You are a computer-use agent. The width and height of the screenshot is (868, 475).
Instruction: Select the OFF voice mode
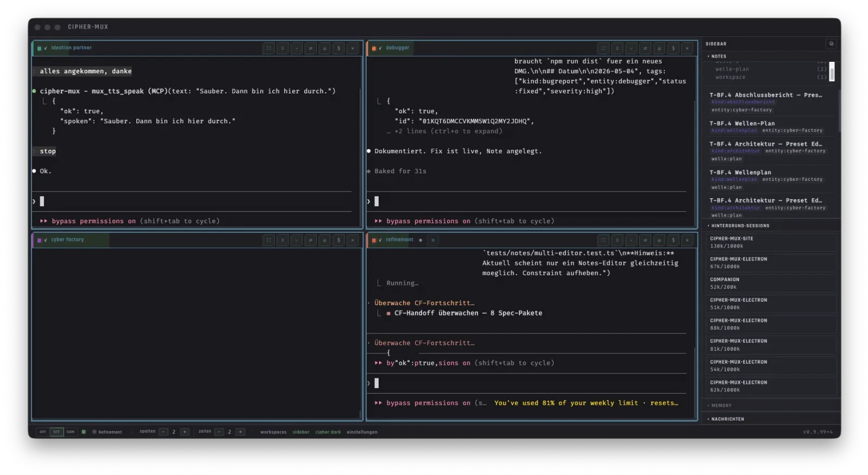click(x=43, y=432)
